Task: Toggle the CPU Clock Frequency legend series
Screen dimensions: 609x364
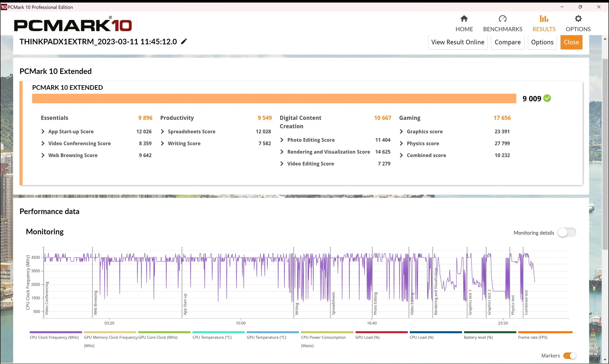Action: (x=56, y=332)
